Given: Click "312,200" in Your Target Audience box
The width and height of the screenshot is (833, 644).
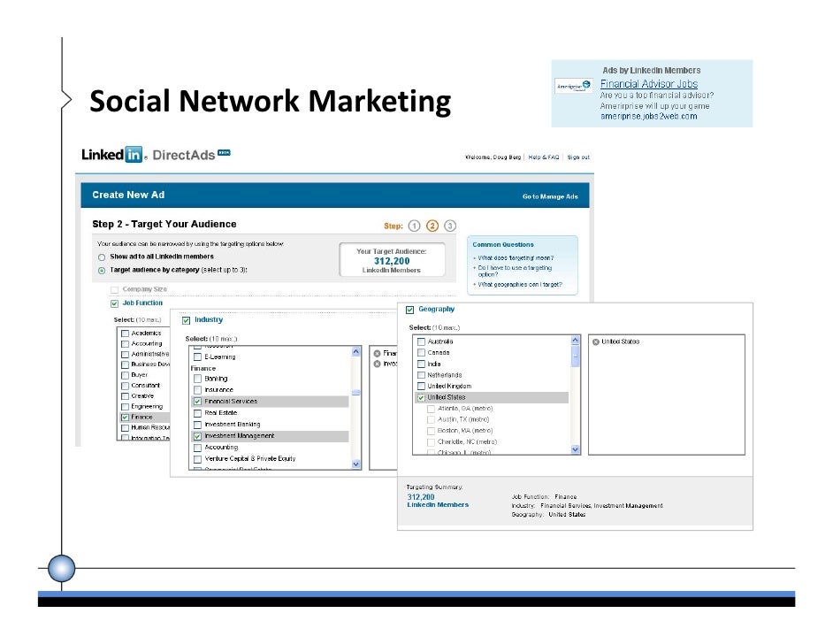Looking at the screenshot, I should point(392,261).
